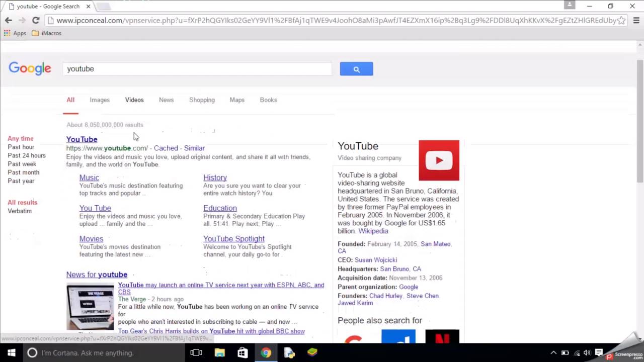Click the Chrome forward arrow

pos(22,20)
